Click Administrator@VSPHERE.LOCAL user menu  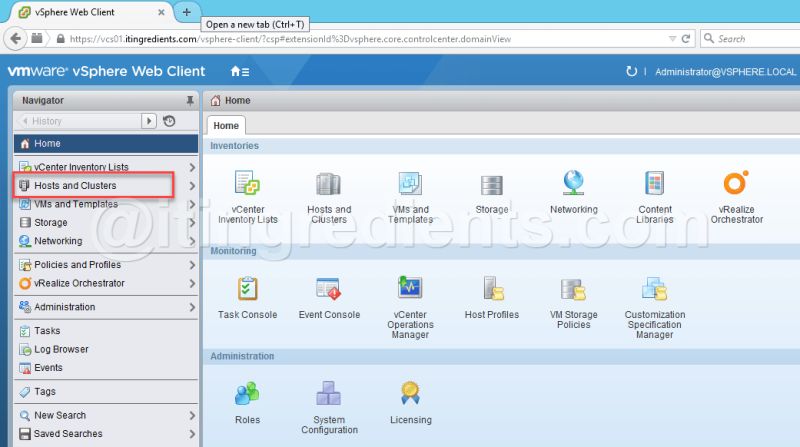pos(725,72)
